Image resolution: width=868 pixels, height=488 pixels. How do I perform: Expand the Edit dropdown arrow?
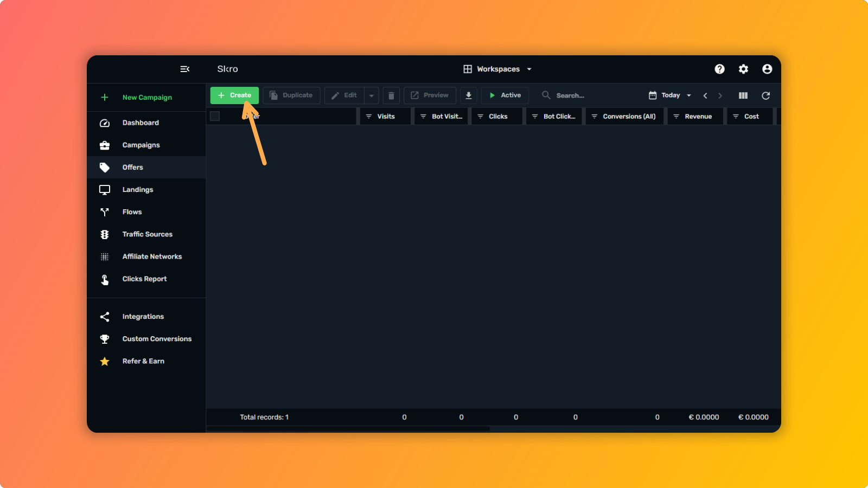pyautogui.click(x=372, y=95)
